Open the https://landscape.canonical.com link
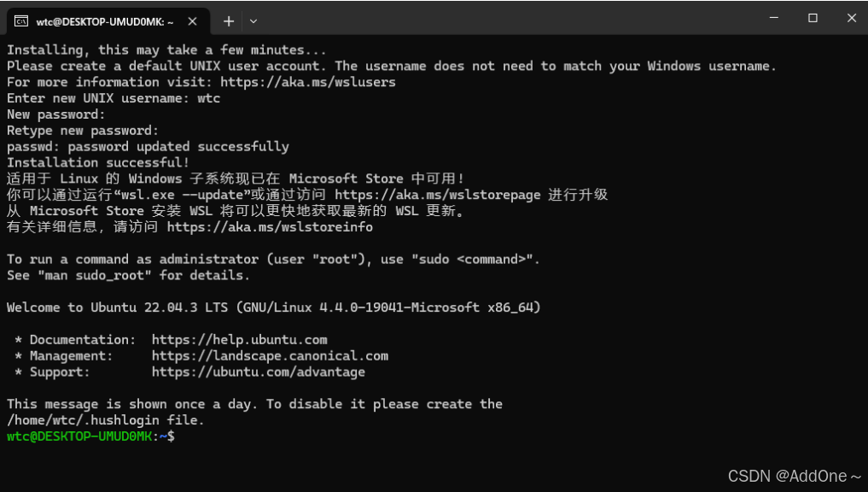This screenshot has width=868, height=492. click(270, 355)
